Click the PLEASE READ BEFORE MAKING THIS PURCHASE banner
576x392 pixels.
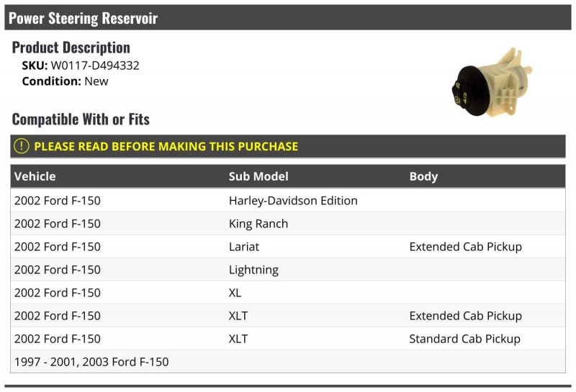tap(166, 146)
